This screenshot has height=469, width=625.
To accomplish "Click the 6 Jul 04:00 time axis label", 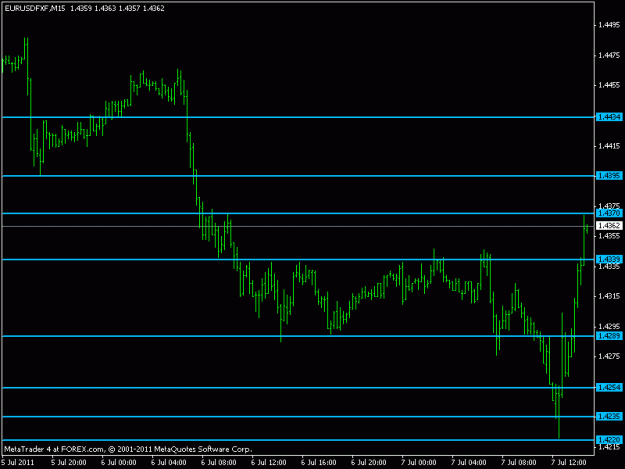I will point(169,463).
